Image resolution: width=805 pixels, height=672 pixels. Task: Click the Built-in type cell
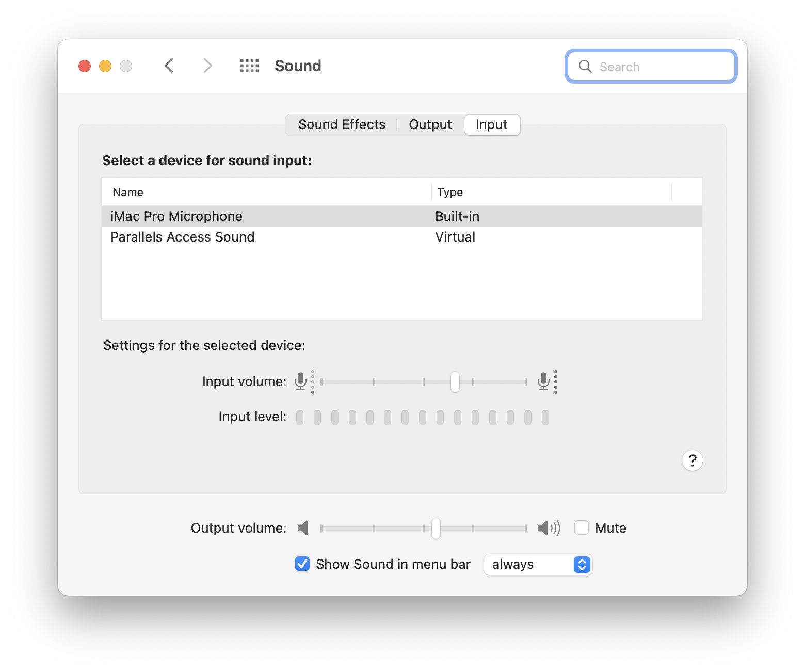coord(457,216)
